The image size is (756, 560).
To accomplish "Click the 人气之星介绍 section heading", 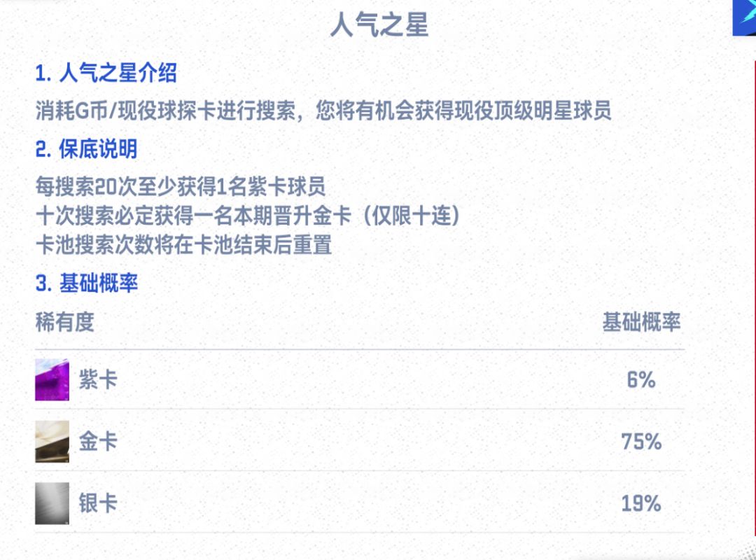I will pyautogui.click(x=106, y=73).
